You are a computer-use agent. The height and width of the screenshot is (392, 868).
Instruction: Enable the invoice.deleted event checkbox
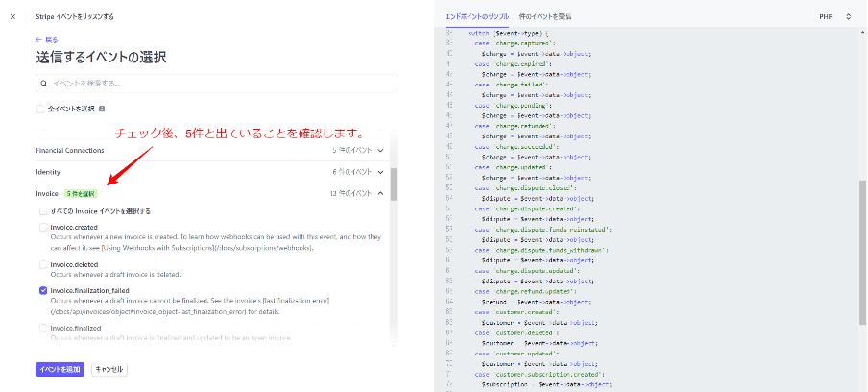(44, 264)
